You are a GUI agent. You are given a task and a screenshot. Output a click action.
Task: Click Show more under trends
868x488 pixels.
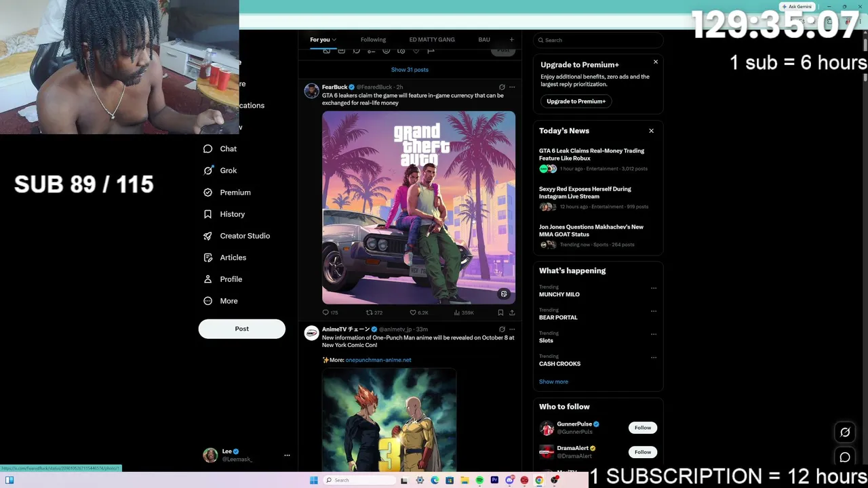553,382
